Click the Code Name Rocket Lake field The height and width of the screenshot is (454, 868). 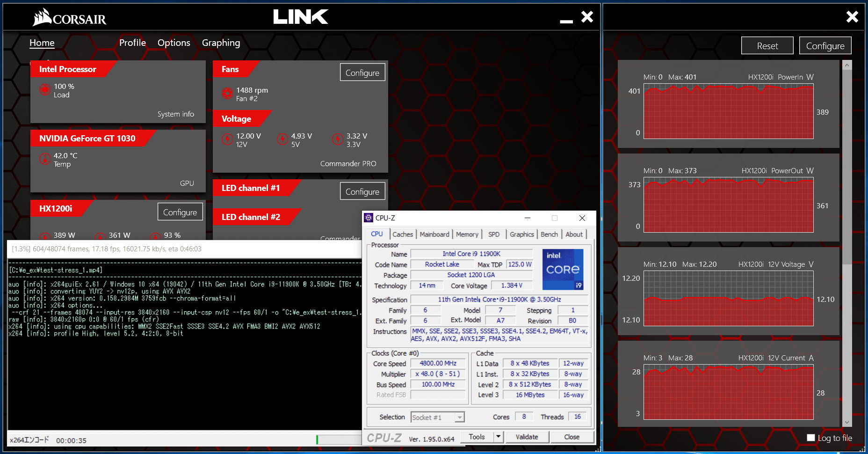[x=442, y=264]
